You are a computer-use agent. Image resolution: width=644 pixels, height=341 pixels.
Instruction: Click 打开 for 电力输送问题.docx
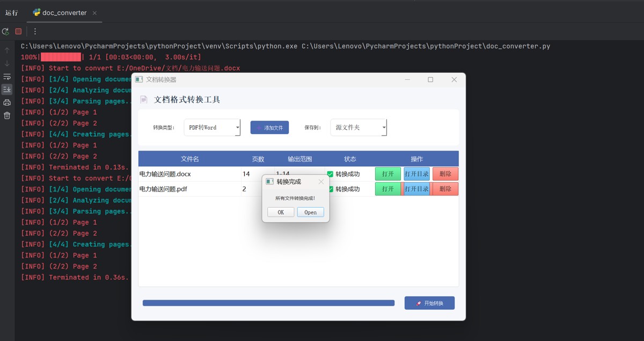click(x=388, y=174)
